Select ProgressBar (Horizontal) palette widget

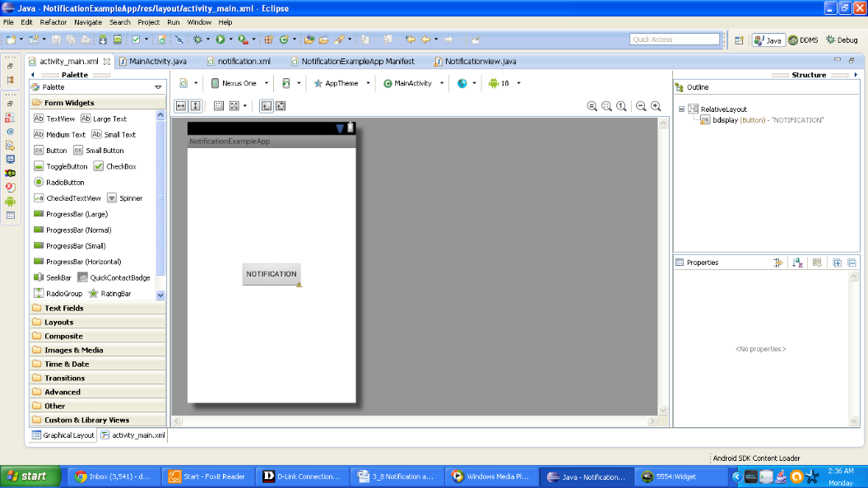pos(77,262)
